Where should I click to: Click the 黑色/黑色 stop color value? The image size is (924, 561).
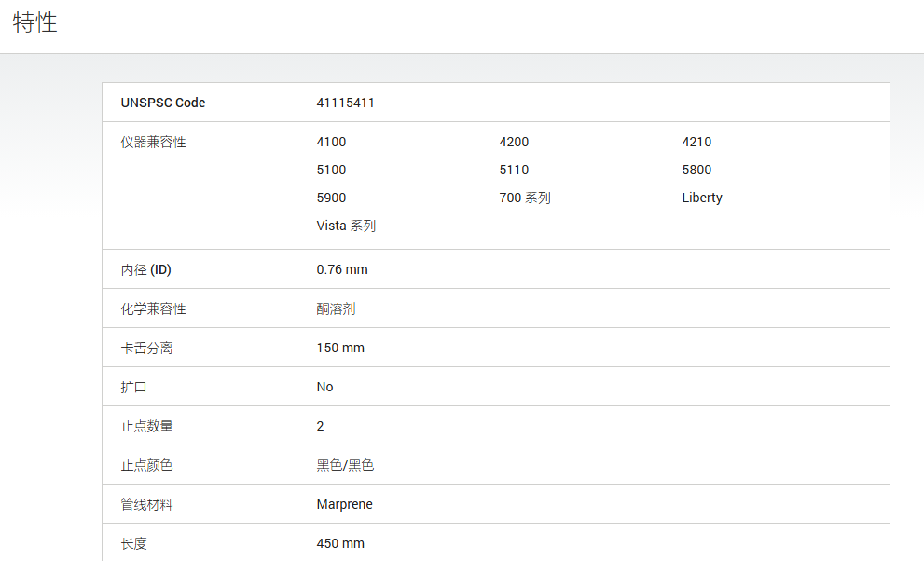[x=345, y=465]
